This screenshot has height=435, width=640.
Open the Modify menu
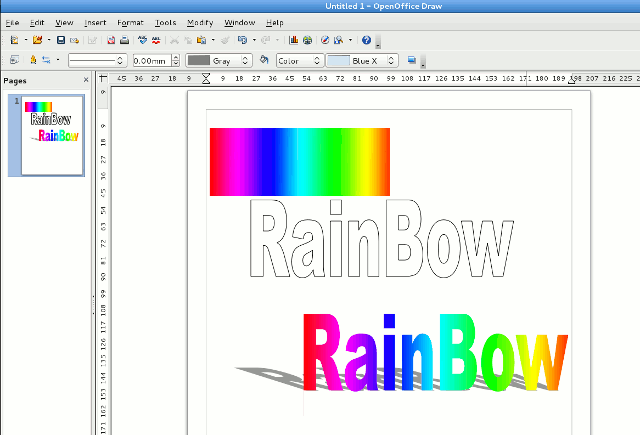pos(200,22)
